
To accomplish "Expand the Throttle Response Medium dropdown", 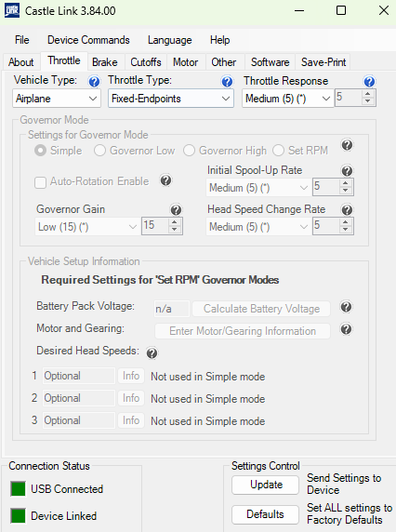I will click(x=287, y=99).
